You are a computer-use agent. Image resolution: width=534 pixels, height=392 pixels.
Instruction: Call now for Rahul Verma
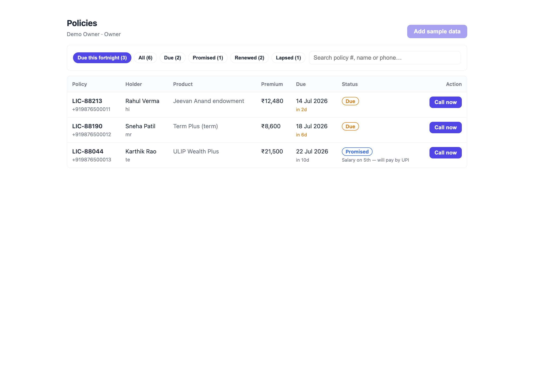446,102
